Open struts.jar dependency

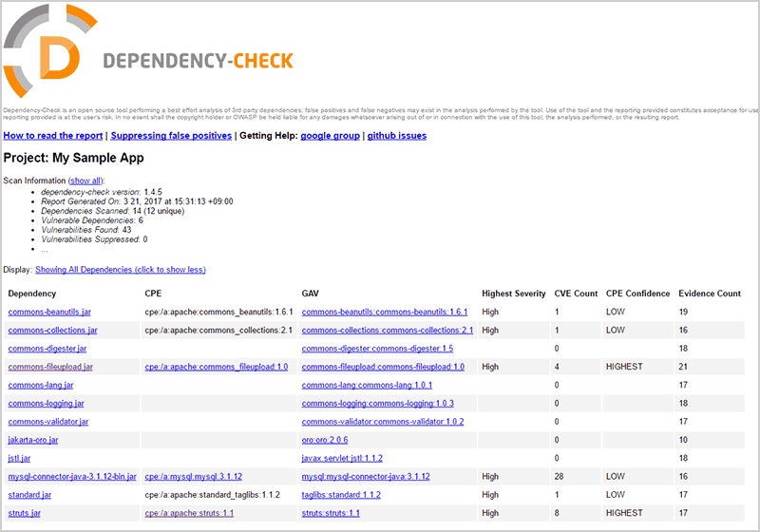coord(25,513)
